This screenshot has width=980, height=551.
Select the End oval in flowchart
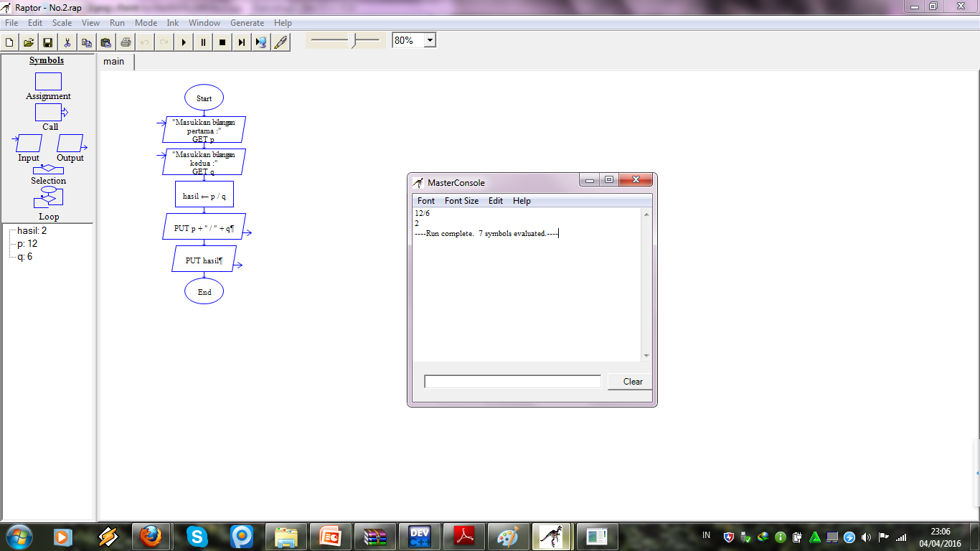pyautogui.click(x=204, y=291)
